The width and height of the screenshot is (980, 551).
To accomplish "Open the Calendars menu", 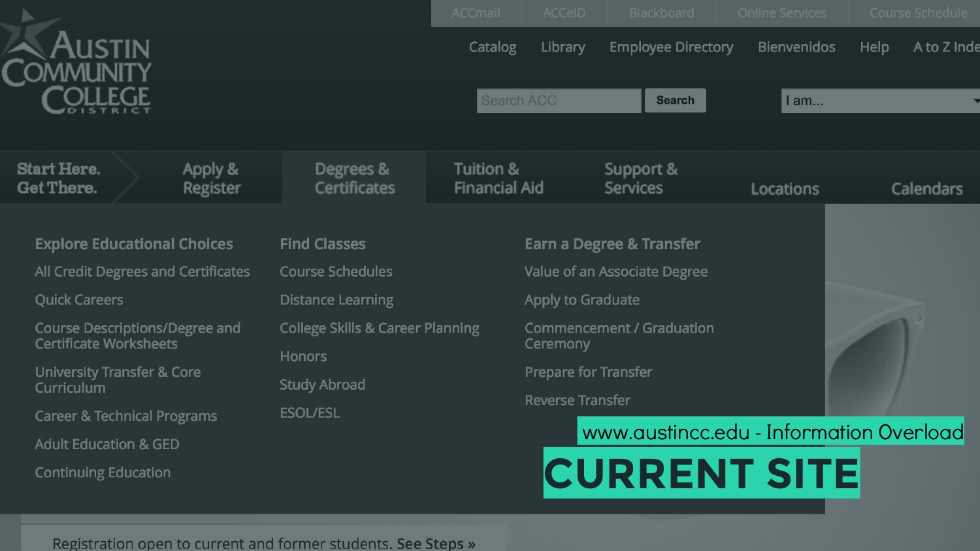I will 926,188.
